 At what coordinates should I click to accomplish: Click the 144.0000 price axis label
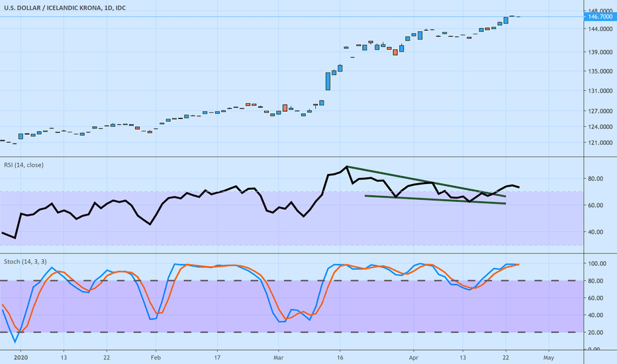(x=600, y=28)
